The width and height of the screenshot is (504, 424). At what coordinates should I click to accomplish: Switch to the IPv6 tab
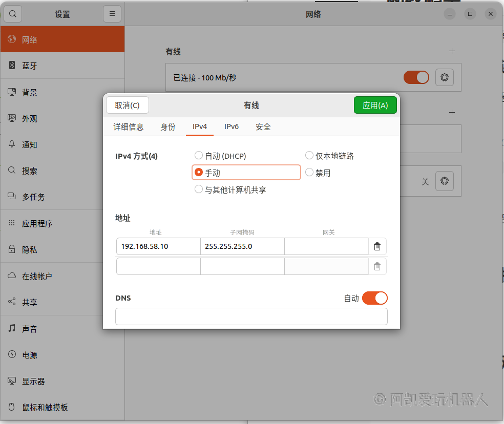[x=232, y=126]
